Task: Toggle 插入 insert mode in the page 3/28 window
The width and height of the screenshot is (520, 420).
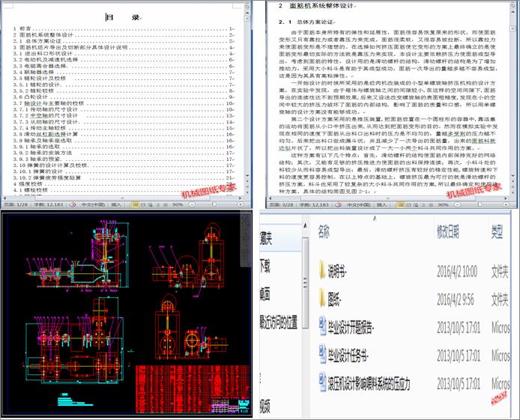Action: tap(381, 205)
